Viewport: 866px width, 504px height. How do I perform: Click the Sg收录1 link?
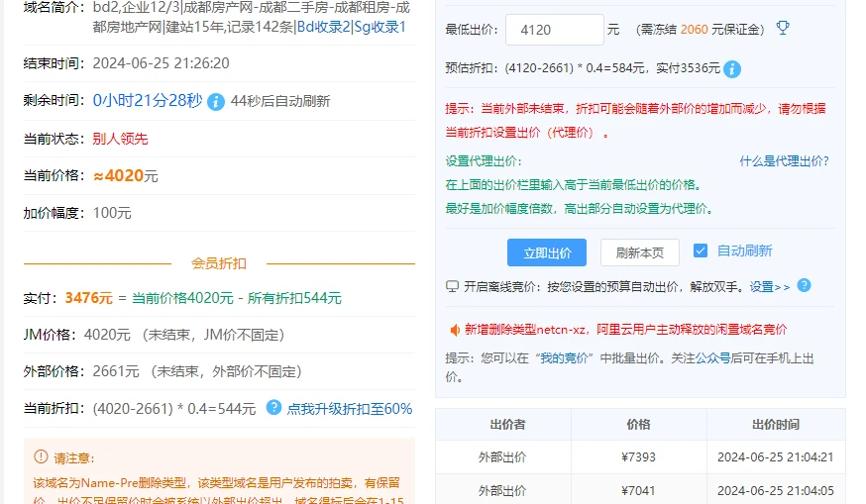click(x=380, y=27)
